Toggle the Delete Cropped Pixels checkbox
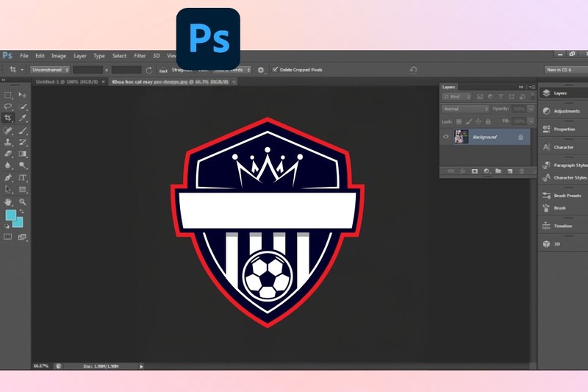Image resolution: width=588 pixels, height=392 pixels. [275, 69]
